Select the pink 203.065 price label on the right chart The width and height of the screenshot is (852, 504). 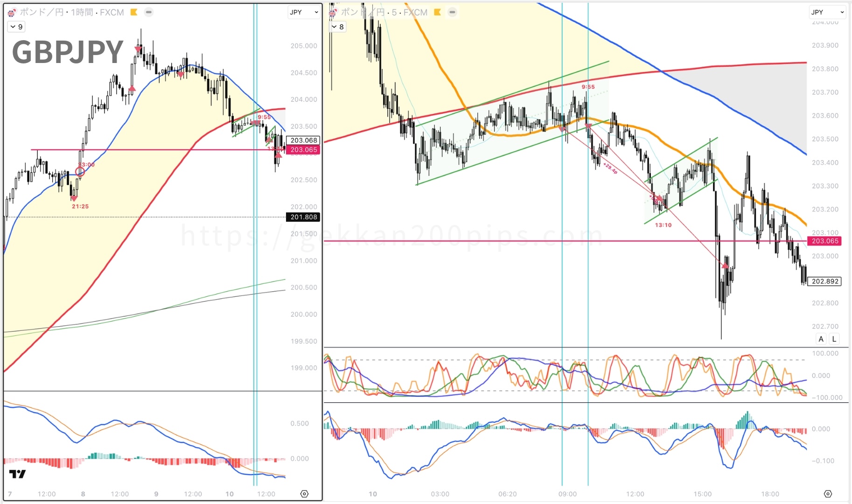tap(824, 241)
